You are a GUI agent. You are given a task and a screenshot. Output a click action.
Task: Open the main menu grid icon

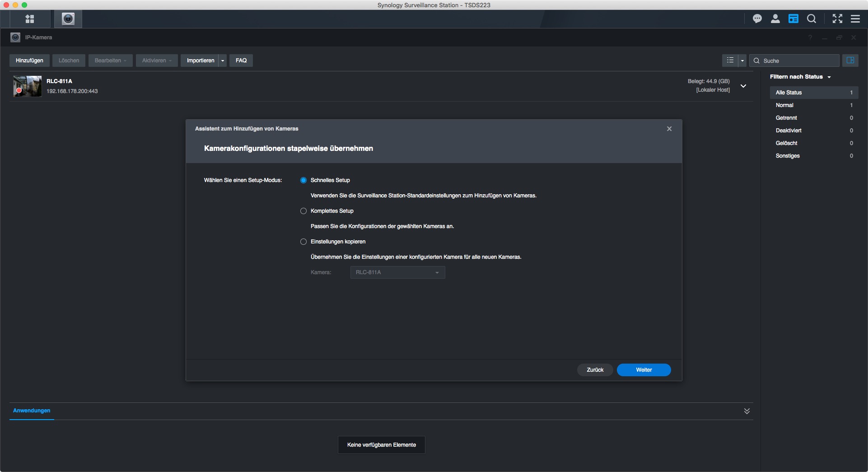(30, 19)
